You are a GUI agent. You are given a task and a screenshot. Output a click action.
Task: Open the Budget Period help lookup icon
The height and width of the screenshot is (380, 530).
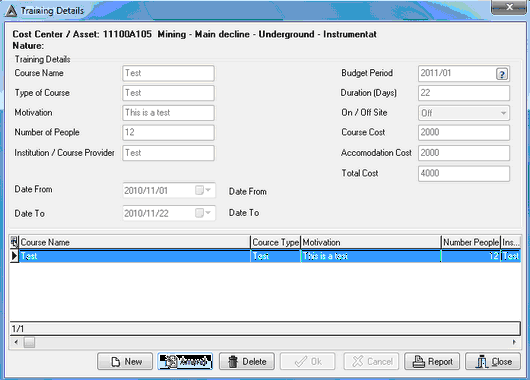click(x=502, y=74)
